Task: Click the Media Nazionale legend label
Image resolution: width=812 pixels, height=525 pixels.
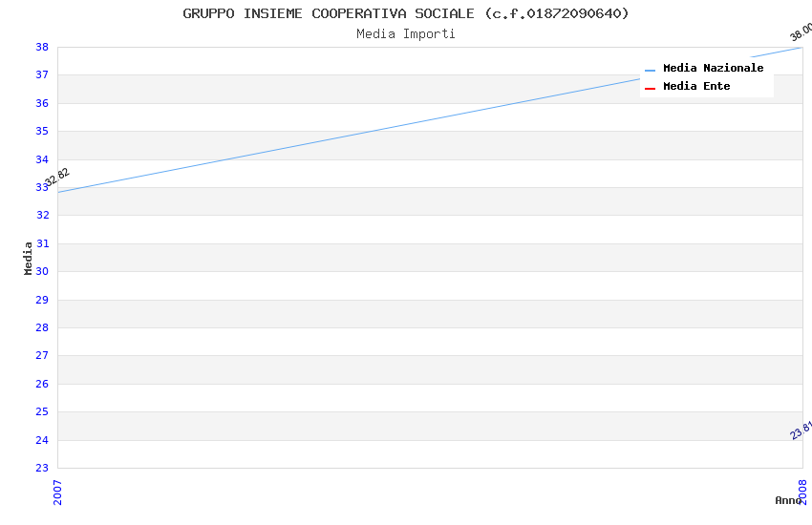Action: click(x=713, y=68)
